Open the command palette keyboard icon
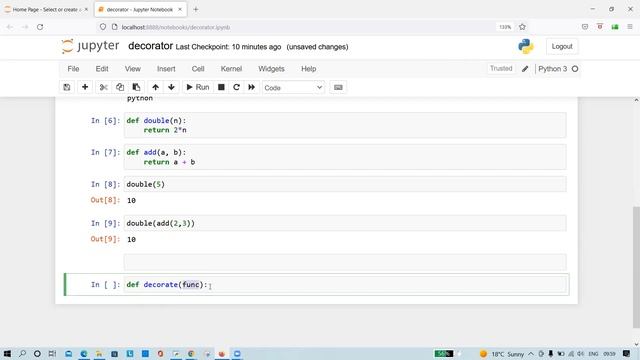 click(x=338, y=87)
